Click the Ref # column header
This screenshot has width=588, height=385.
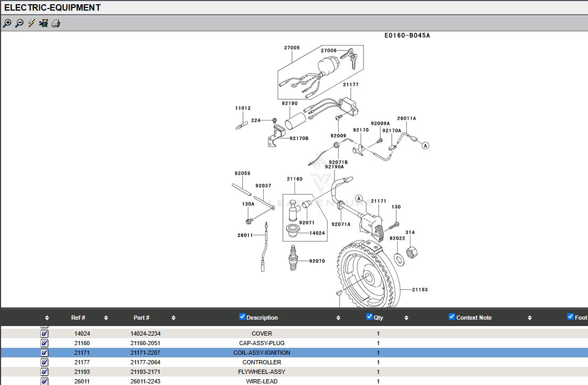[x=78, y=318]
